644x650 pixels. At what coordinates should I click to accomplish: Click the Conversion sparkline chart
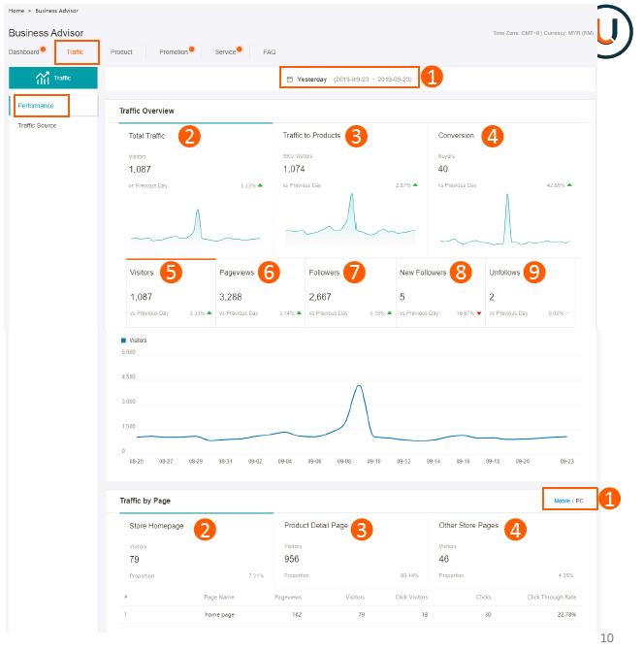(504, 219)
